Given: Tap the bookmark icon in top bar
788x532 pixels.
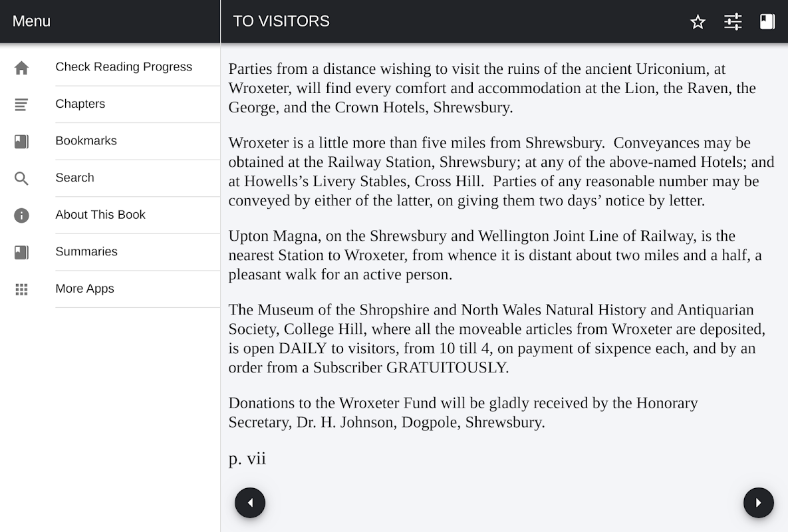Looking at the screenshot, I should click(x=767, y=22).
